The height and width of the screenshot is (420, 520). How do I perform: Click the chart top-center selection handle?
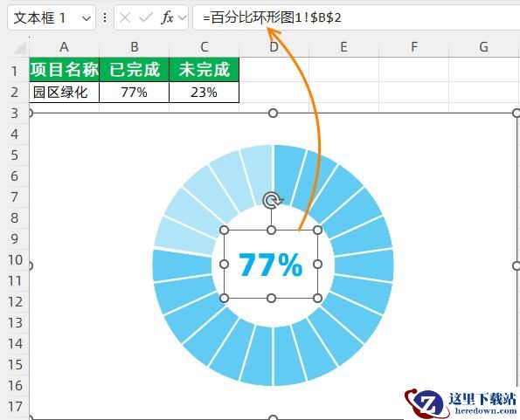point(273,114)
